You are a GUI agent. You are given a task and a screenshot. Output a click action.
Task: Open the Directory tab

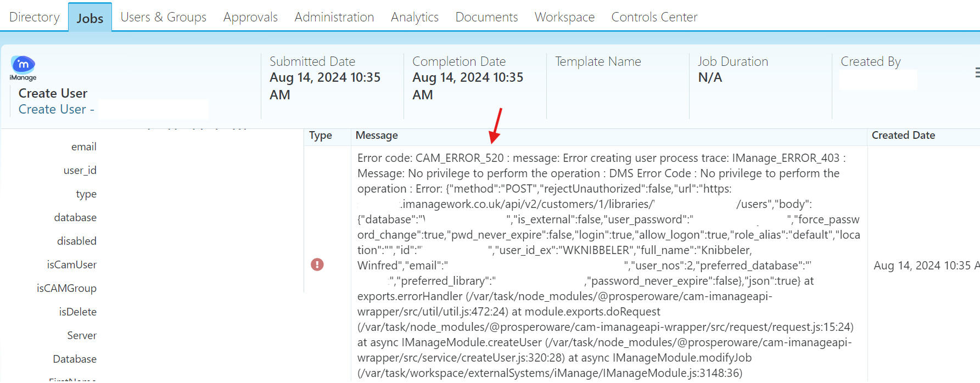coord(34,17)
